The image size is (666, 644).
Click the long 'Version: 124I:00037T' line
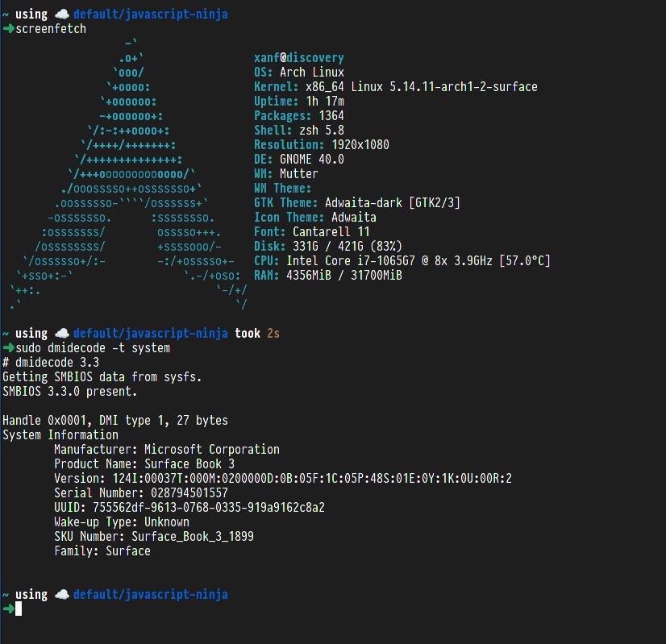(283, 478)
